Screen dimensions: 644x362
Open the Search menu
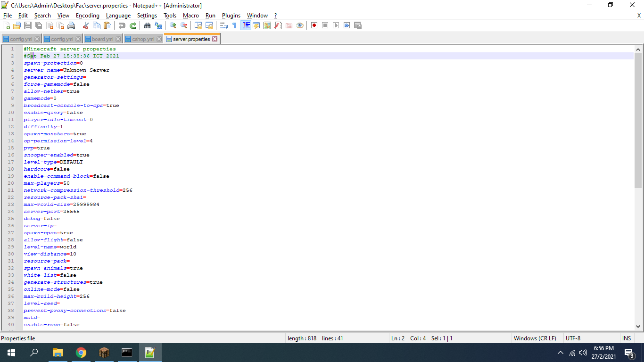42,16
